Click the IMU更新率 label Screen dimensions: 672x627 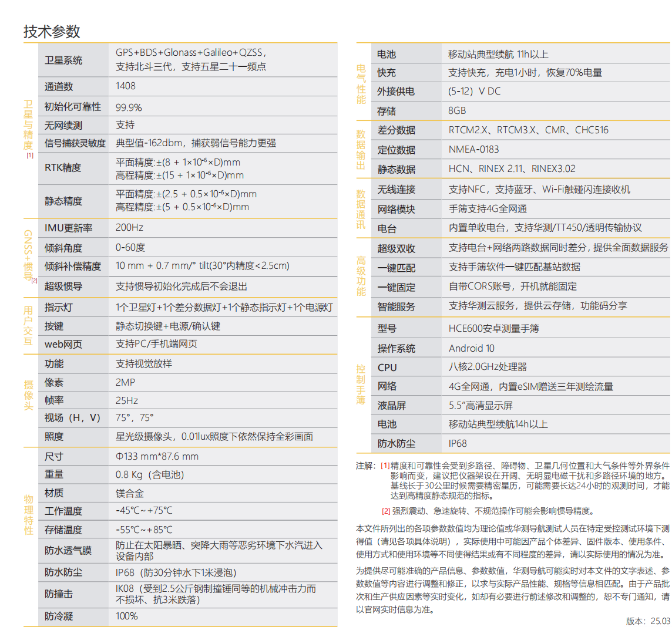[68, 228]
